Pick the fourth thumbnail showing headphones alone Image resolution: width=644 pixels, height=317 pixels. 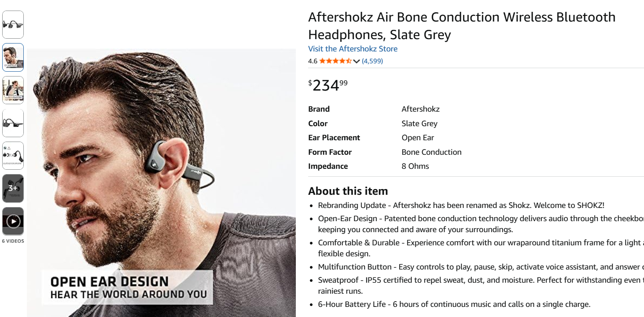13,123
